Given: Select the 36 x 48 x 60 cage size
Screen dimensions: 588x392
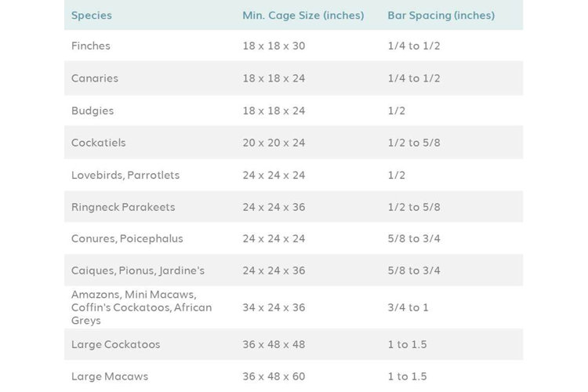Looking at the screenshot, I should [x=274, y=376].
